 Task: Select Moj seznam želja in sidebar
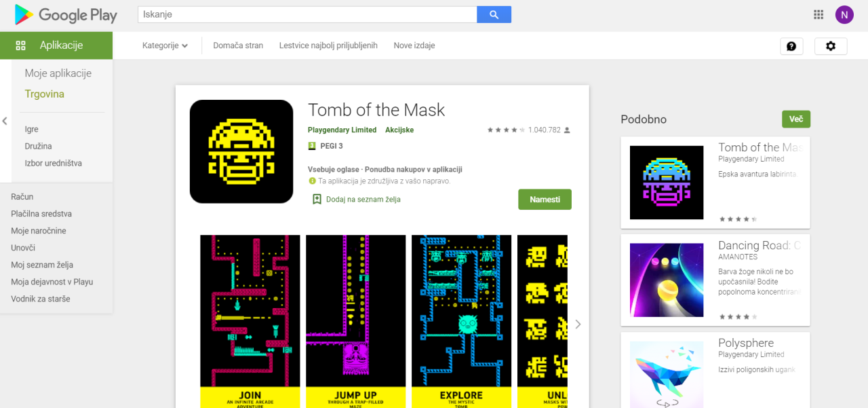coord(42,265)
